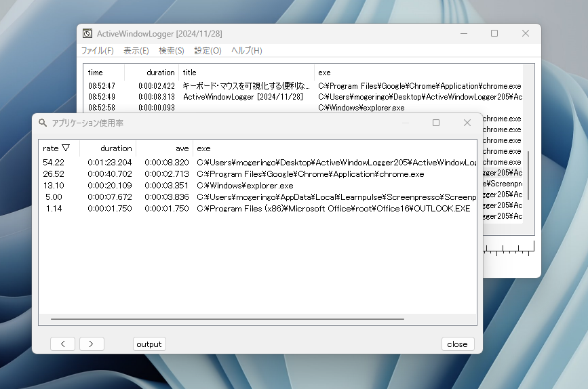
Task: Maximize the usage rate window
Action: 436,123
